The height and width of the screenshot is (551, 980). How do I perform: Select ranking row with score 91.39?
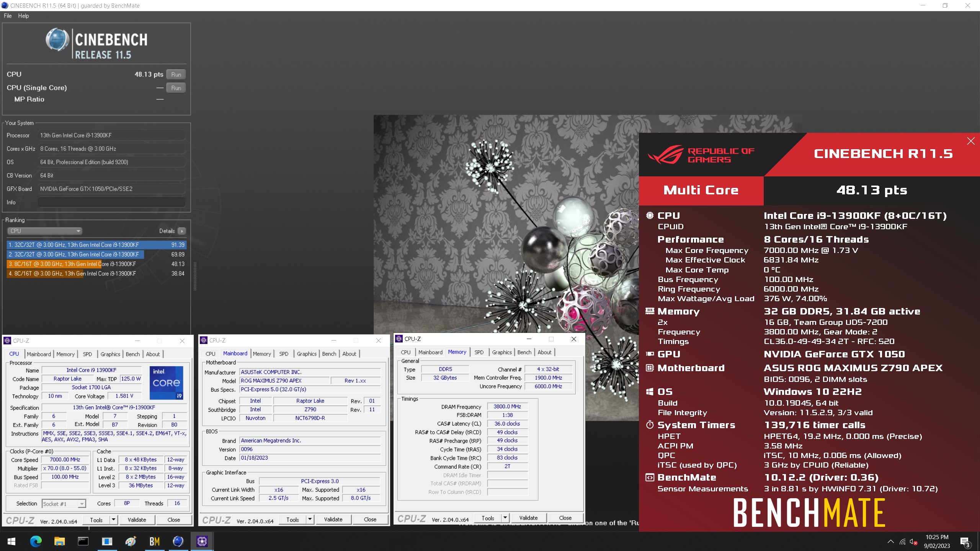(96, 245)
